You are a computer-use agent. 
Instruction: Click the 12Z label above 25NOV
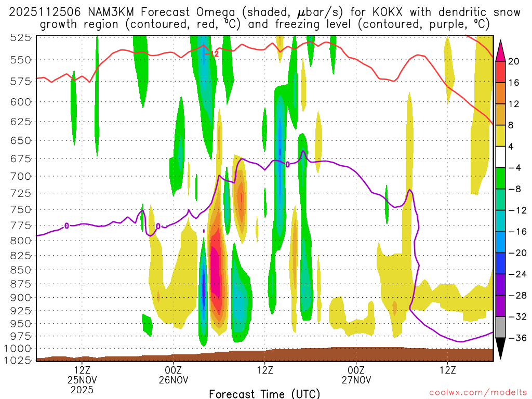pyautogui.click(x=82, y=370)
